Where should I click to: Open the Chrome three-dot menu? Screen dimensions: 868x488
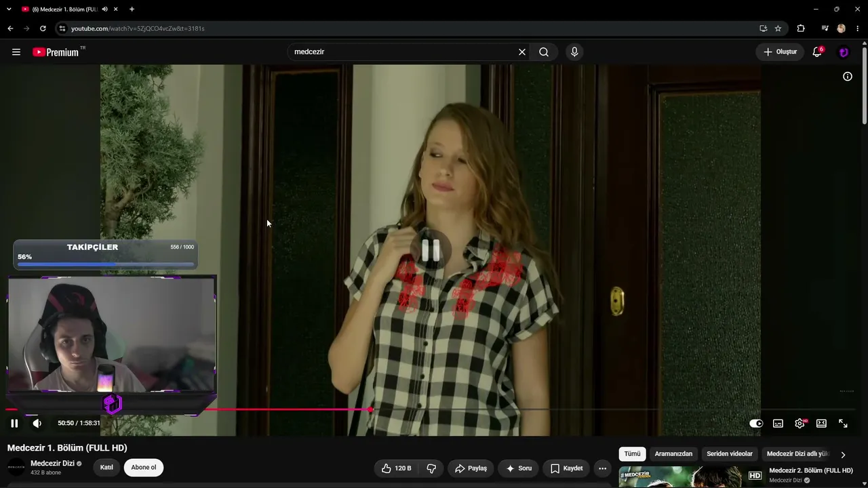pyautogui.click(x=859, y=28)
